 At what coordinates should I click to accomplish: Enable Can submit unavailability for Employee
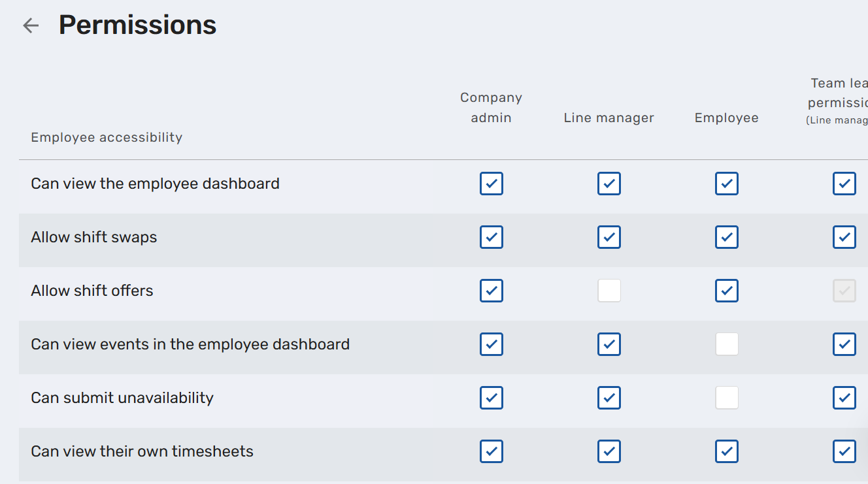coord(726,398)
